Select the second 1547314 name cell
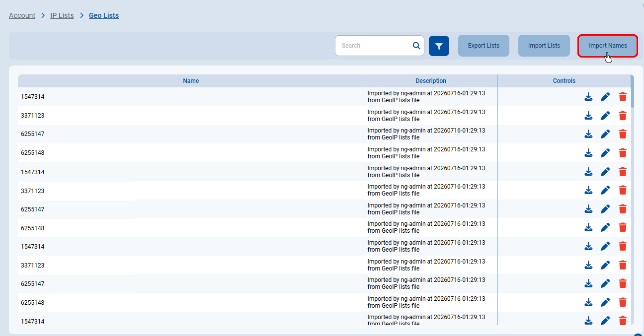 click(191, 172)
